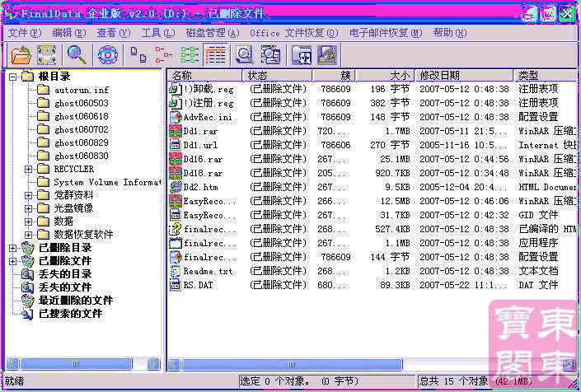Click the file preview magnifier toolbar icon

pos(245,55)
